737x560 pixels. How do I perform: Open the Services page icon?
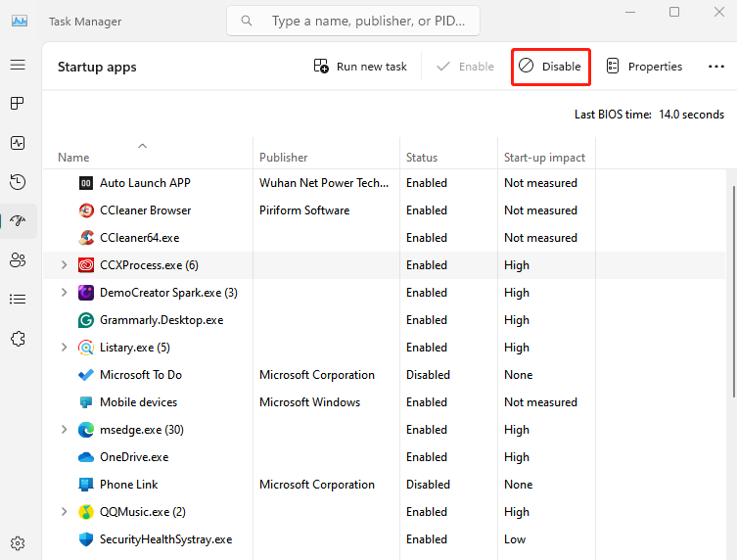(18, 338)
